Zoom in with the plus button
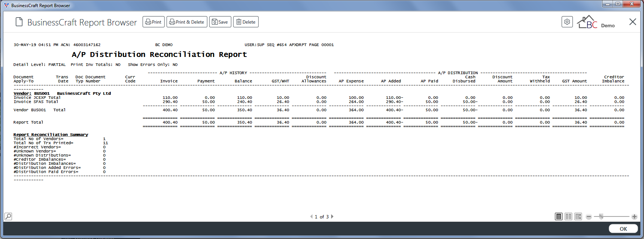Screen dimensions: 644x239 634,217
